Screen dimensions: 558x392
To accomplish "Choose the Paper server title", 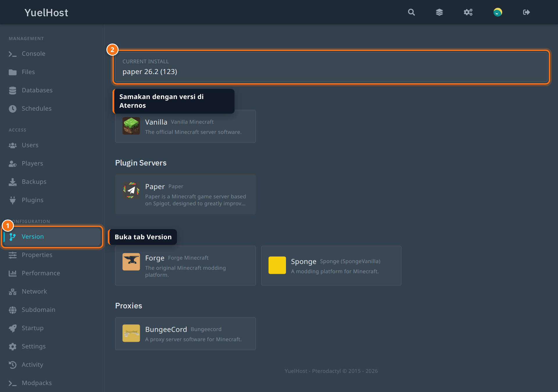I will tap(155, 187).
